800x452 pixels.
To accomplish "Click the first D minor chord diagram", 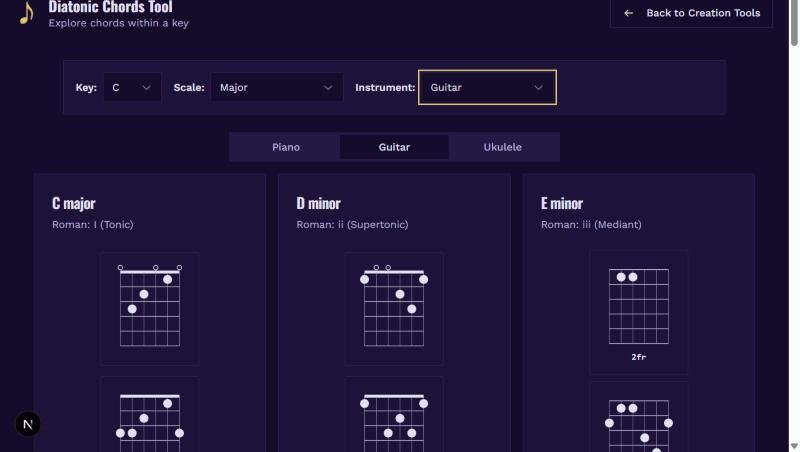I will point(394,308).
